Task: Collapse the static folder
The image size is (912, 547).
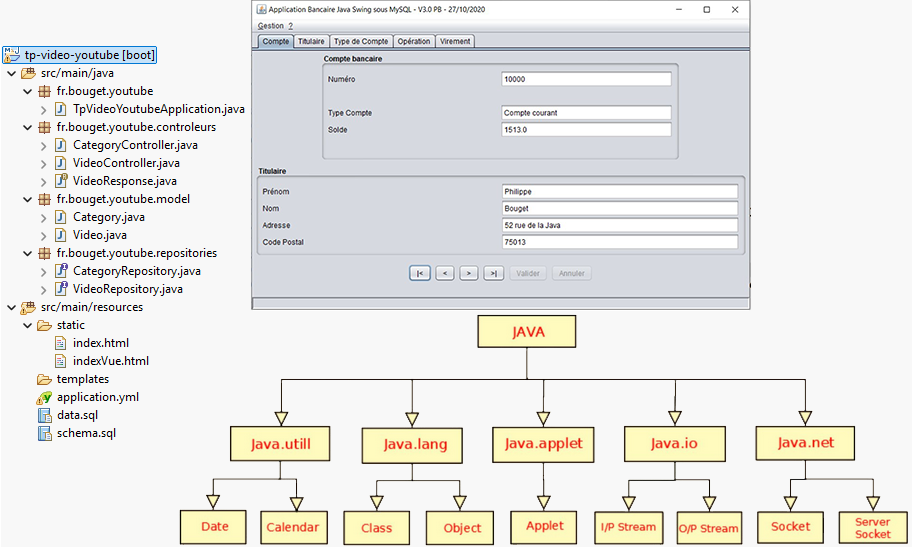Action: [x=27, y=325]
